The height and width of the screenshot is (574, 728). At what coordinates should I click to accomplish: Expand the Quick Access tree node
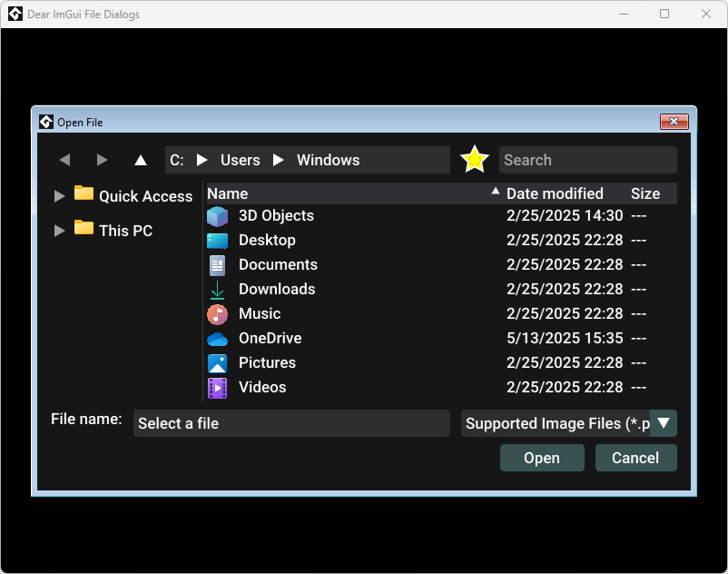tap(59, 196)
